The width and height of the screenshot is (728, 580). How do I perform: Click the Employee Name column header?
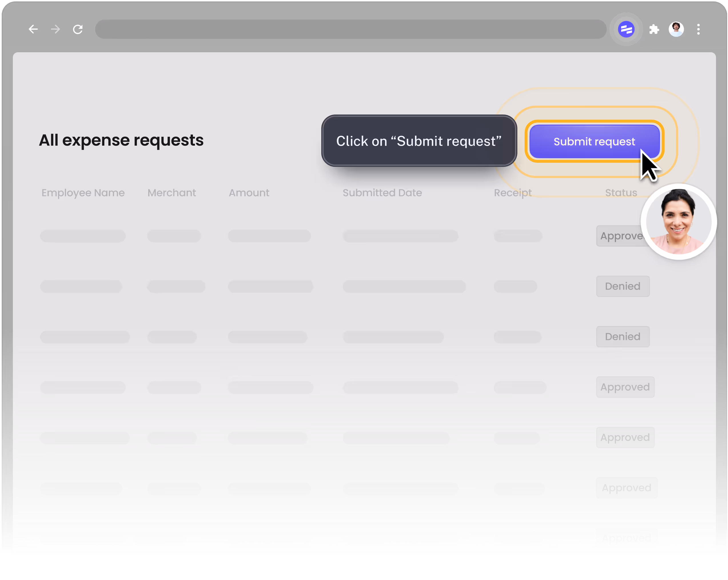(83, 193)
